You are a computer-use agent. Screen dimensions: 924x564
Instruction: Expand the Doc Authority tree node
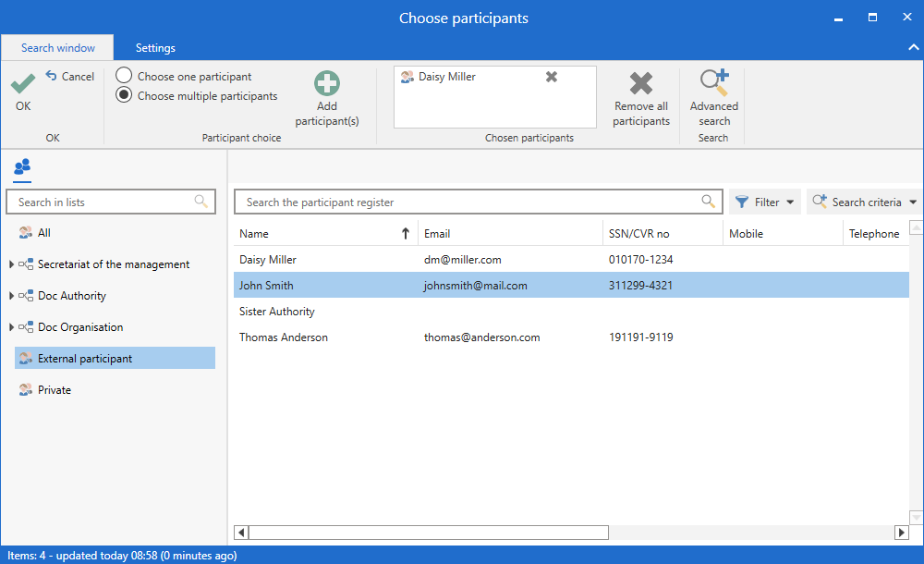pyautogui.click(x=11, y=296)
